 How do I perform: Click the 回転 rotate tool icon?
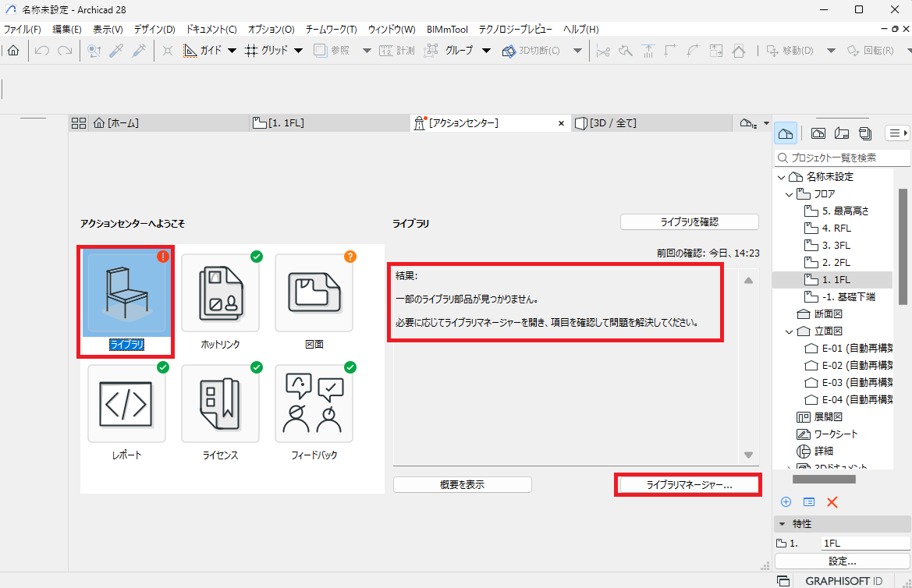tap(853, 51)
